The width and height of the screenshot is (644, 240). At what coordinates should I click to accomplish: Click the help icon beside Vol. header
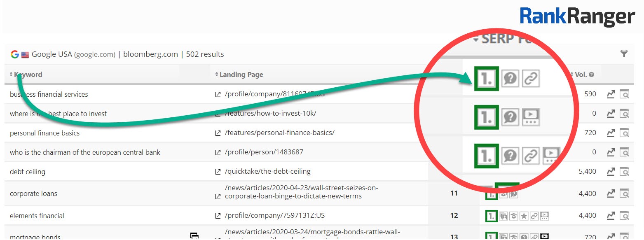pos(592,75)
